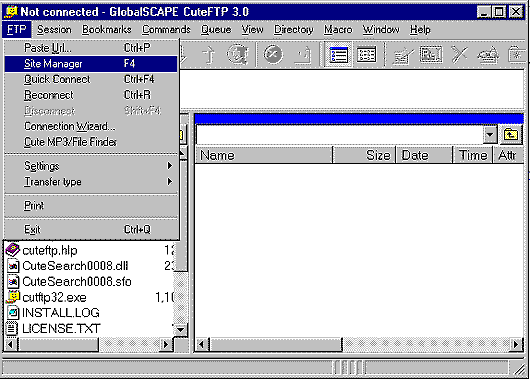Viewport: 530px width, 379px height.
Task: Click the INSTALL.LOG file icon
Action: [x=13, y=313]
